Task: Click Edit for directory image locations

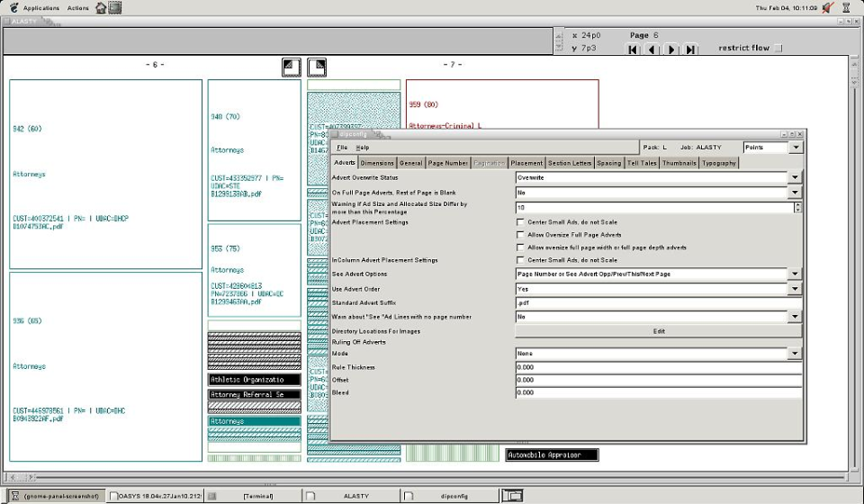Action: [658, 331]
